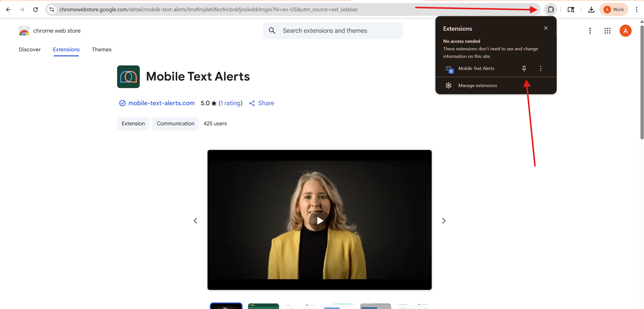Click the browser forward arrow

[x=22, y=10]
